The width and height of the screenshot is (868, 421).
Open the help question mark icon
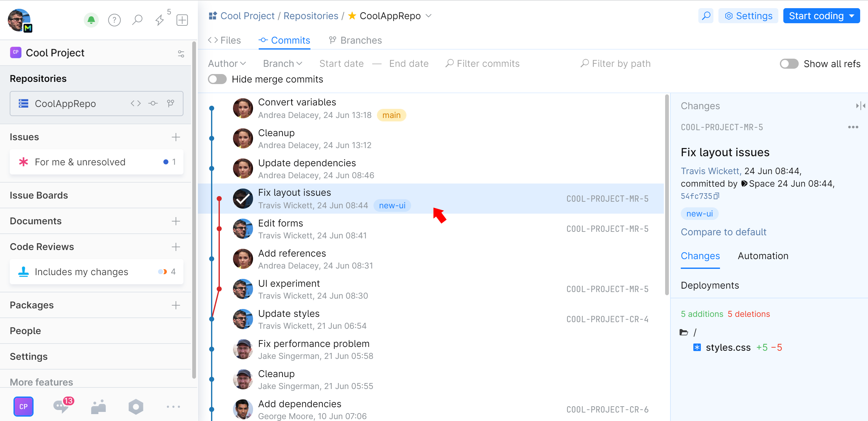click(x=114, y=20)
